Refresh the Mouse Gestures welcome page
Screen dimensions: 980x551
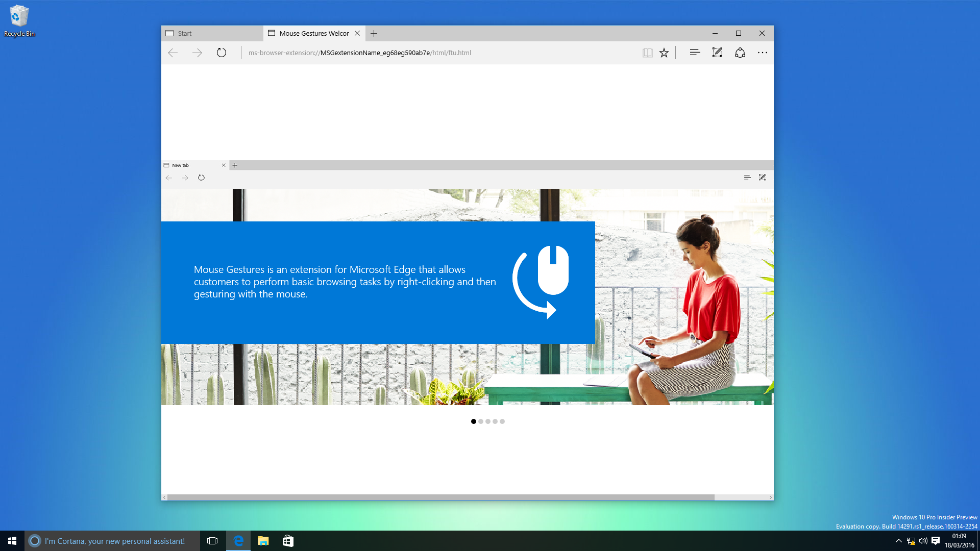point(222,53)
